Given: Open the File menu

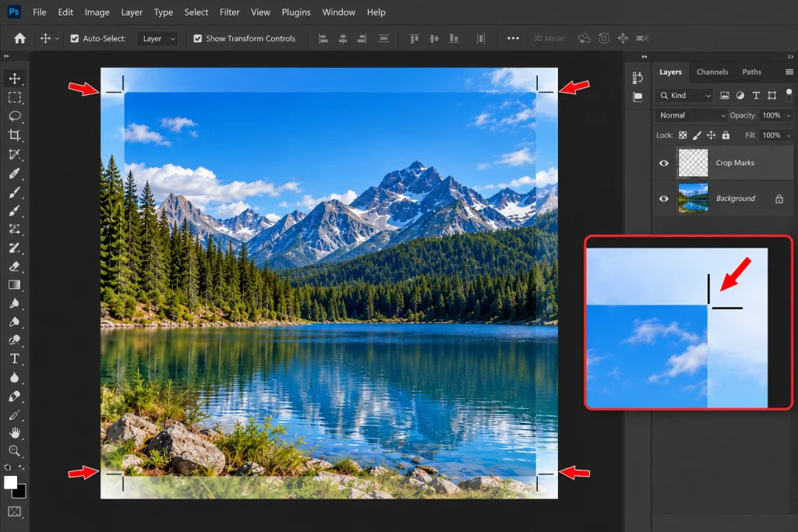Looking at the screenshot, I should coord(39,12).
